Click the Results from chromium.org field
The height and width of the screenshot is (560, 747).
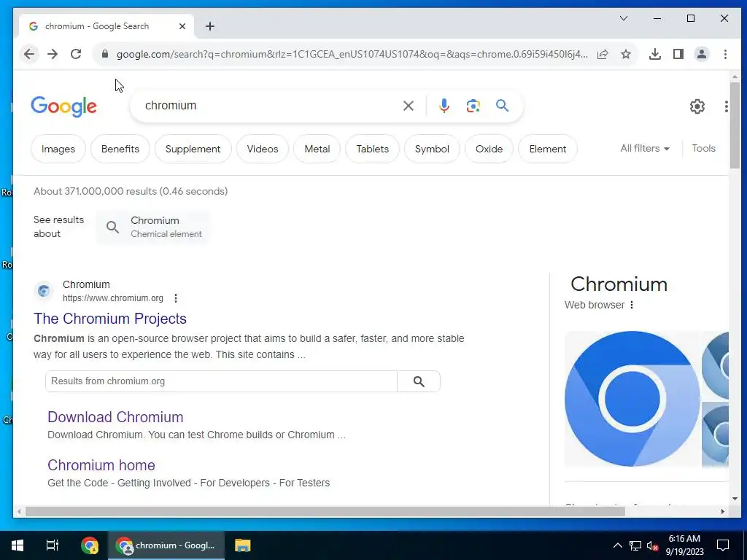click(x=221, y=381)
